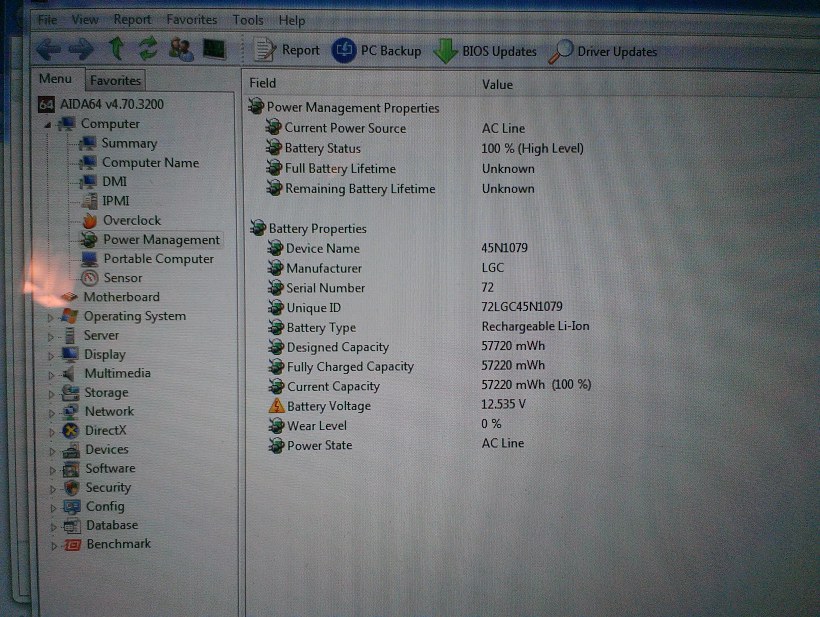Click the Refresh icon in toolbar
Viewport: 820px width, 617px height.
pos(148,49)
